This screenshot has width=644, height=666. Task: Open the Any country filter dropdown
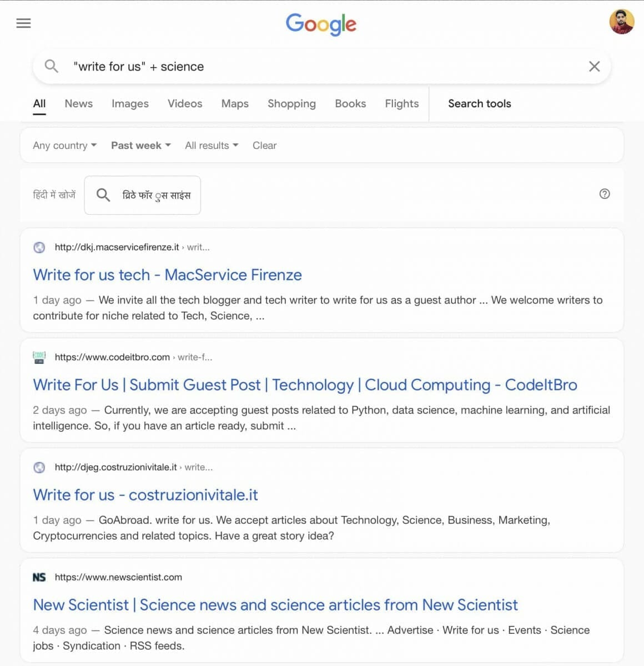tap(64, 145)
